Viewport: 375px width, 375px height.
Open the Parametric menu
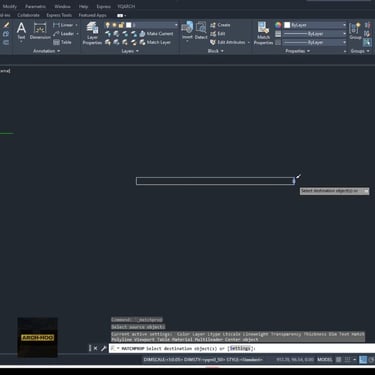(35, 6)
